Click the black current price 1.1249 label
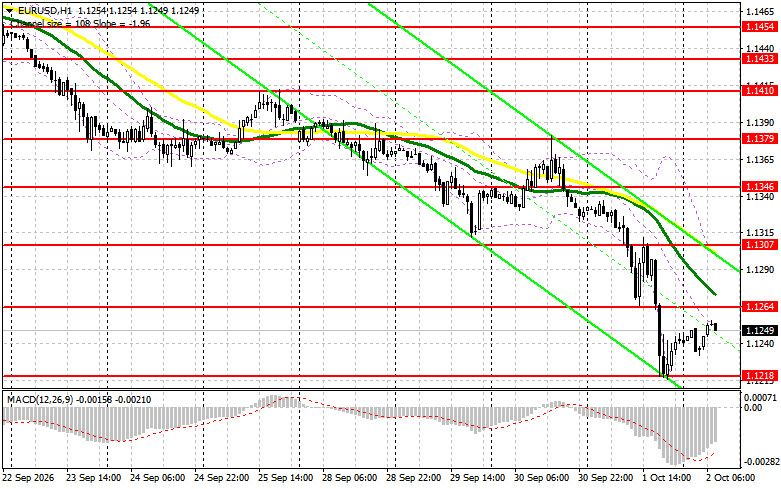 point(759,331)
